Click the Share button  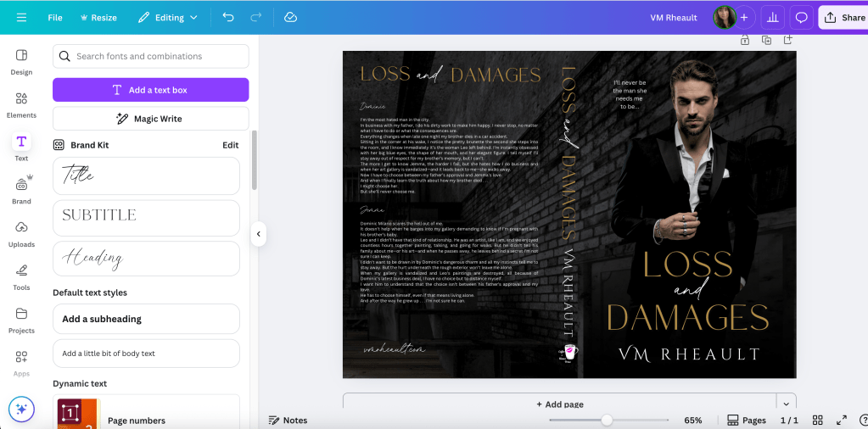[x=843, y=17]
